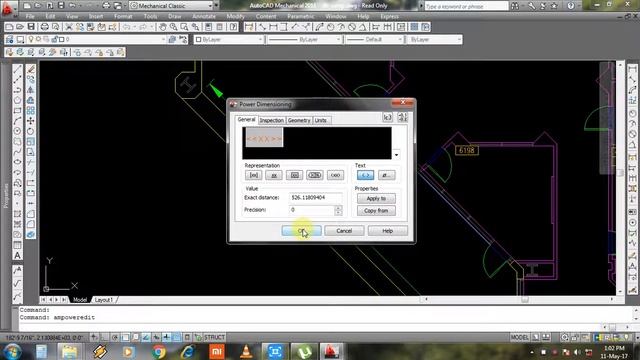Toggle the MODEL space status button
Screen dimensions: 640x360
520,337
